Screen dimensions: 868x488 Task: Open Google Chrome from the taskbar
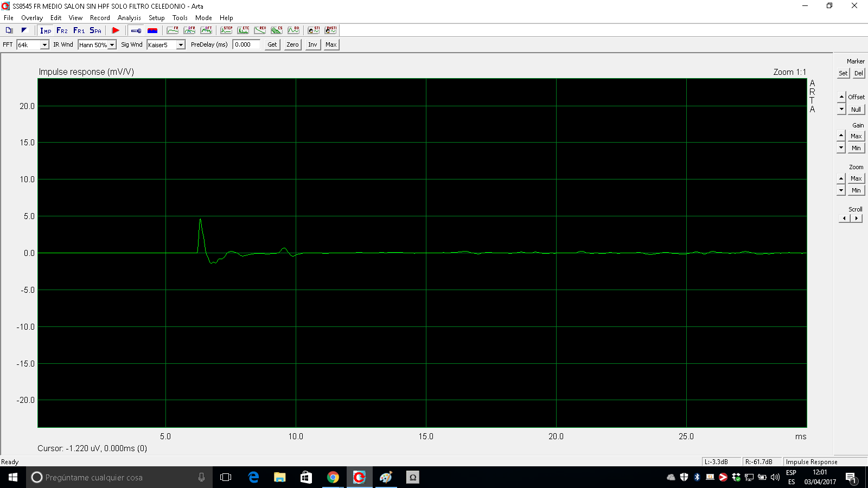click(x=333, y=477)
